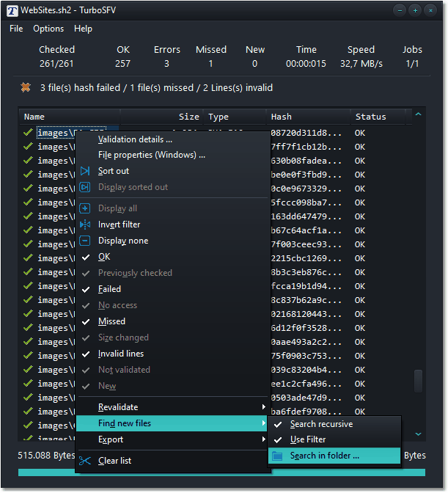448x493 pixels.
Task: Click the folder icon for Search in folder
Action: [278, 456]
